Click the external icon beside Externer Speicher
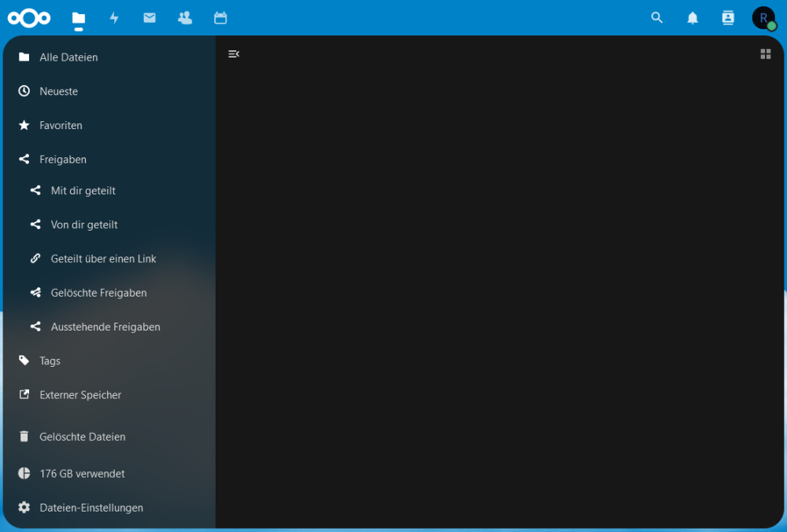 (24, 394)
